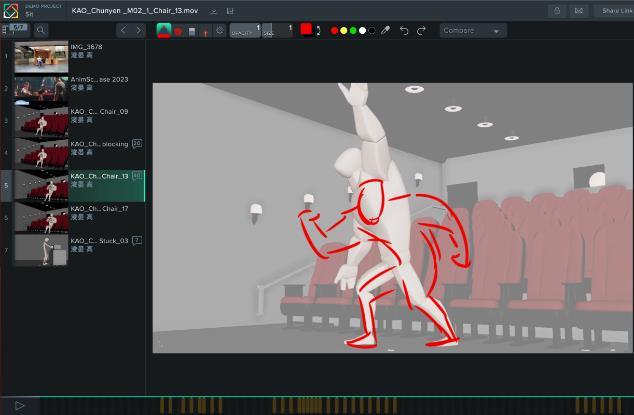Screen dimensions: 634x415
Task: Open the notifications bell icon
Action: click(556, 11)
